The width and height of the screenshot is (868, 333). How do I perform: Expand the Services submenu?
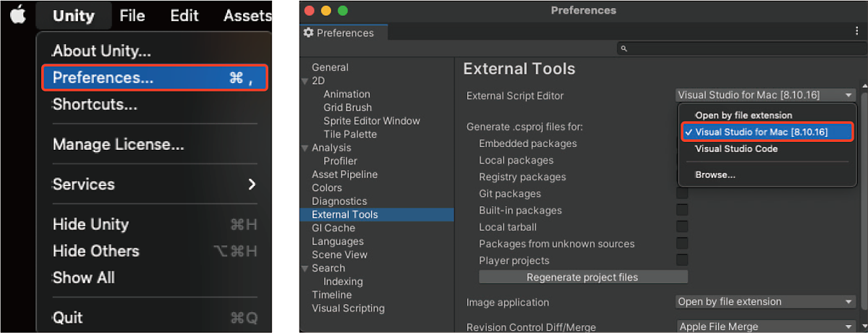(155, 184)
